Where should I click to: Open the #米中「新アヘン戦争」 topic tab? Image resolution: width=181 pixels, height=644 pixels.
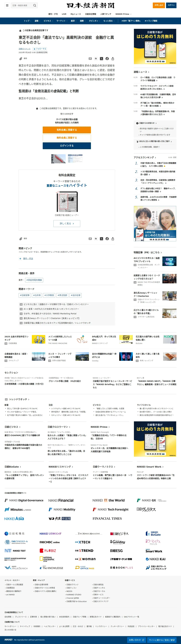[131, 21]
